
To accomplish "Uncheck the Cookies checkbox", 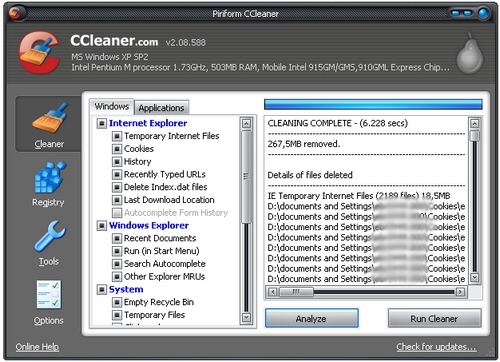I will pos(117,149).
